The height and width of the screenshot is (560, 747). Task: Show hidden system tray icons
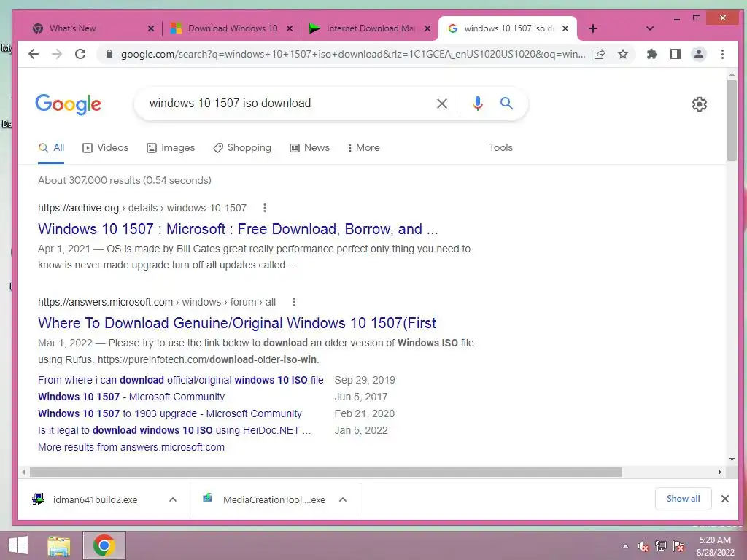click(625, 546)
